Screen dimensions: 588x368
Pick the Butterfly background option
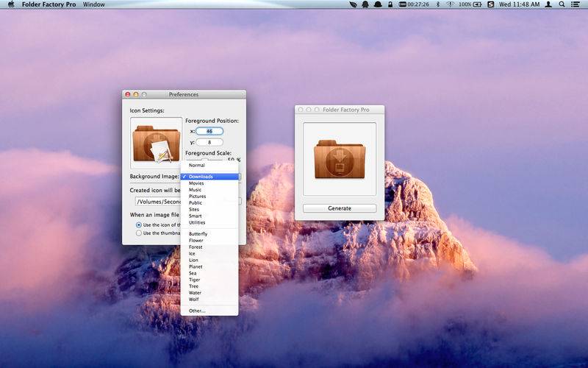click(x=209, y=234)
